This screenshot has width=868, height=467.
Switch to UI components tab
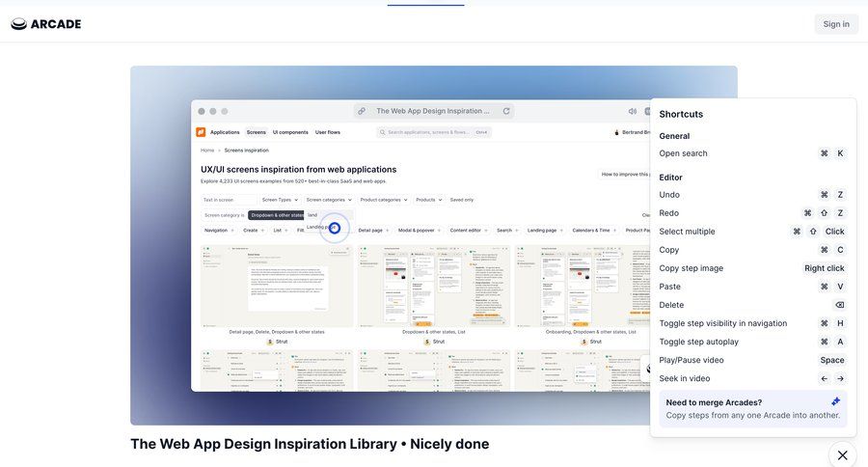290,132
